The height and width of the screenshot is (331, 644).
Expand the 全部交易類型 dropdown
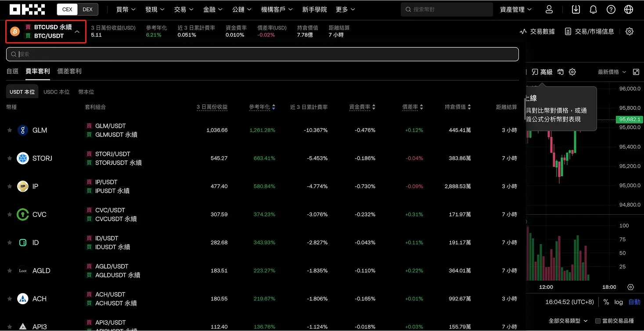pyautogui.click(x=568, y=321)
